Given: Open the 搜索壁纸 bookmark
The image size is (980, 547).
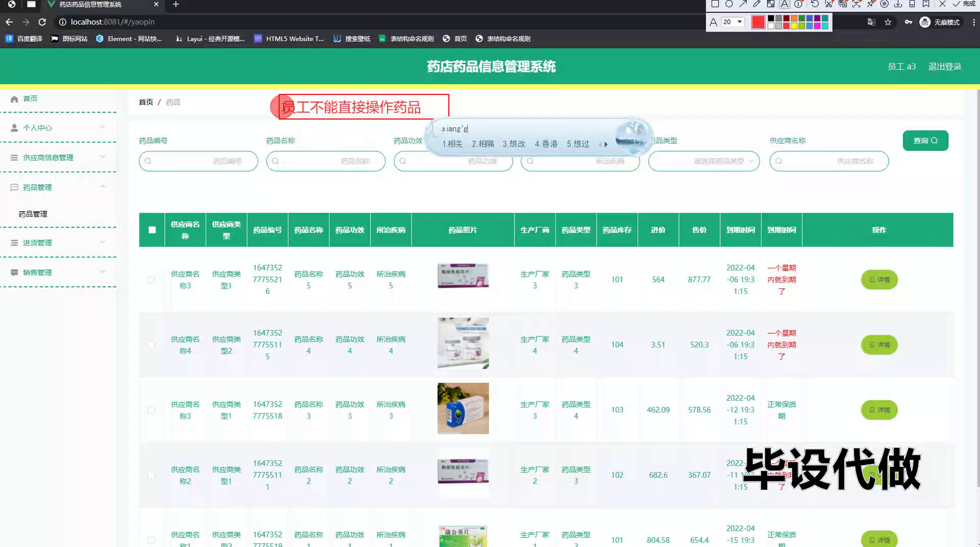Looking at the screenshot, I should click(x=352, y=38).
